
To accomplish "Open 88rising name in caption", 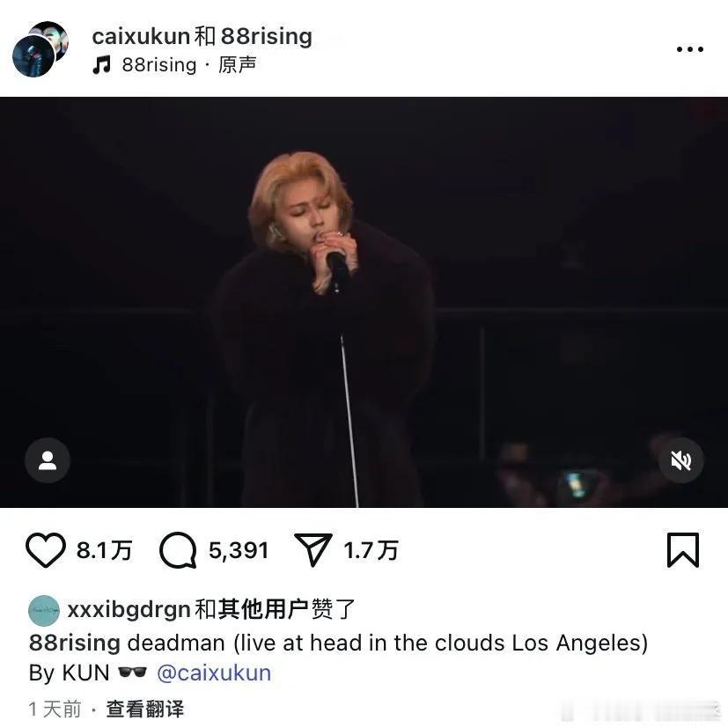I will [x=75, y=643].
